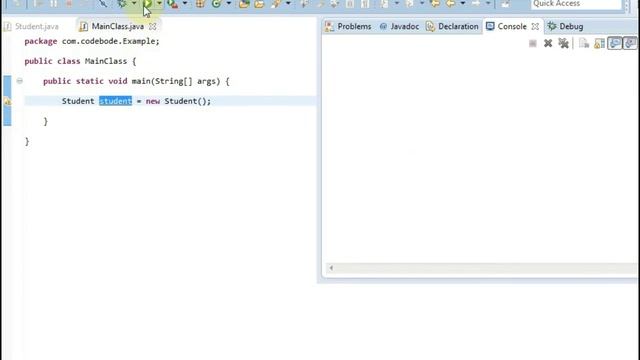Click the Quick Access search field

point(576,4)
